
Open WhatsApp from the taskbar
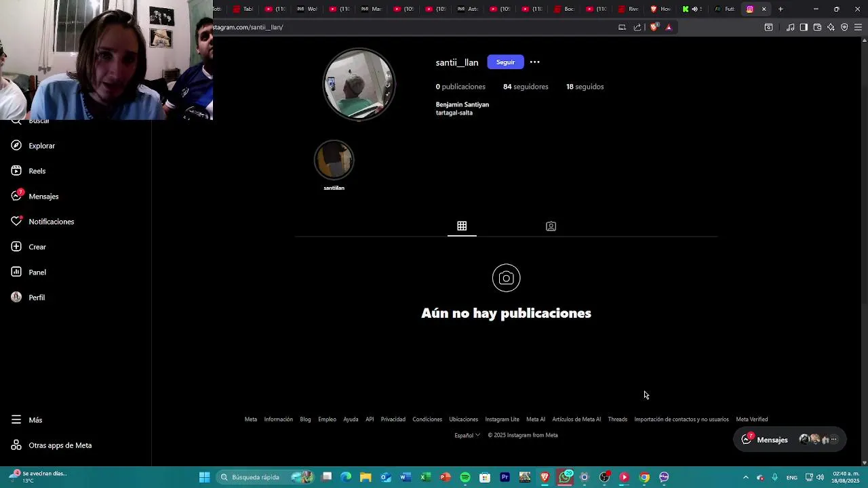click(565, 477)
